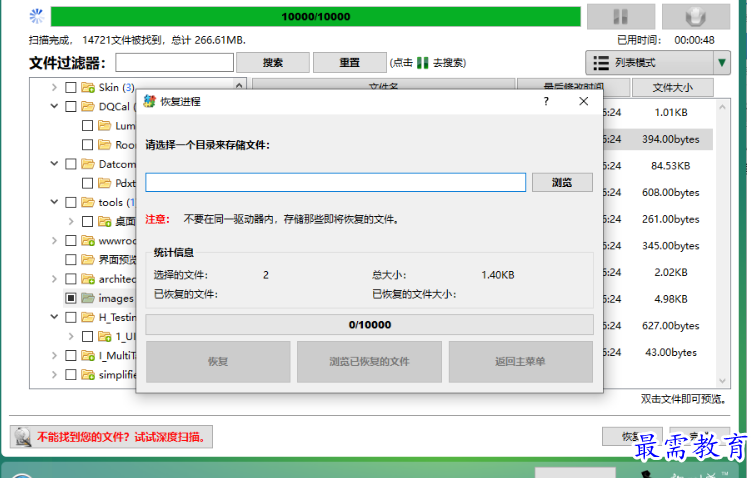The image size is (756, 478).
Task: Click the help question mark in dialog
Action: (x=546, y=101)
